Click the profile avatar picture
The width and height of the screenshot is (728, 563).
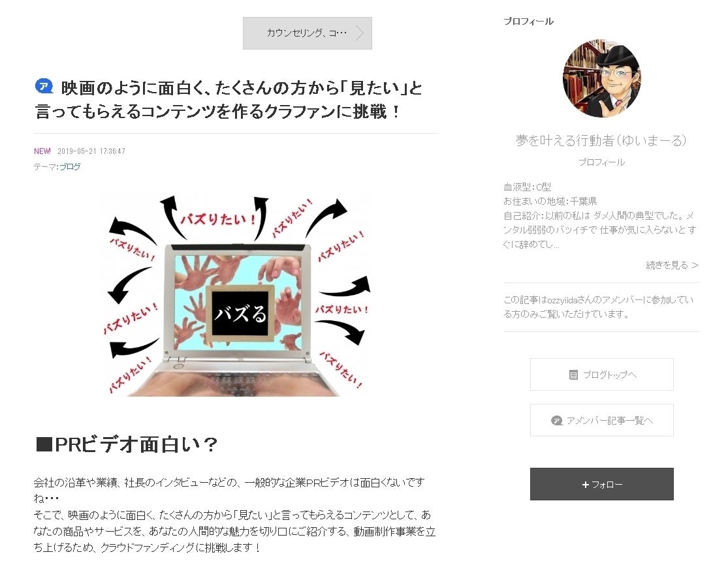point(602,78)
